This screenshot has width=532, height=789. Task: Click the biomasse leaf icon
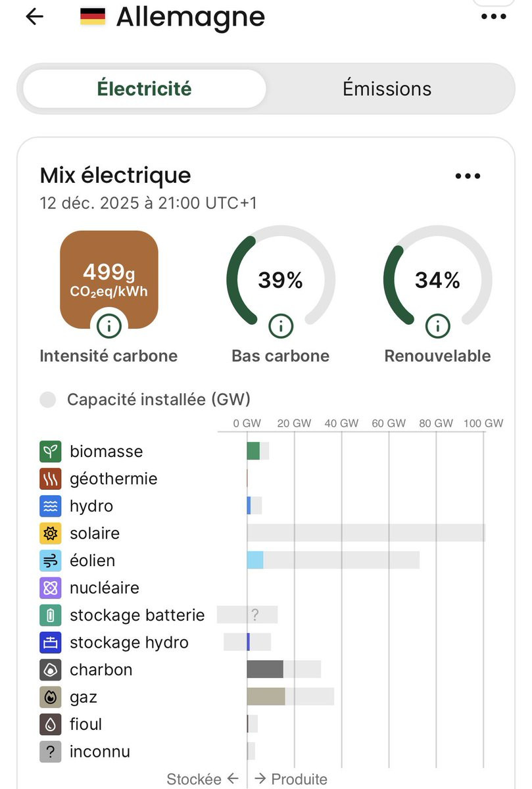[x=51, y=452]
